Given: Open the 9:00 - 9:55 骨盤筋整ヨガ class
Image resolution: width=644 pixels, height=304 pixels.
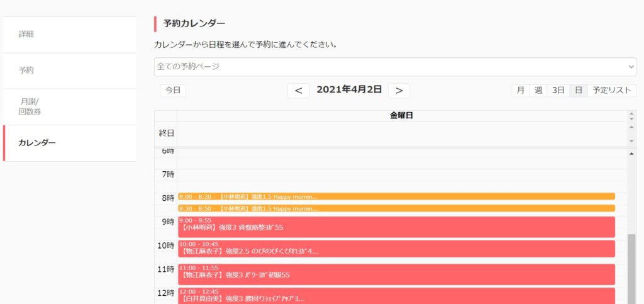Looking at the screenshot, I should pos(396,227).
